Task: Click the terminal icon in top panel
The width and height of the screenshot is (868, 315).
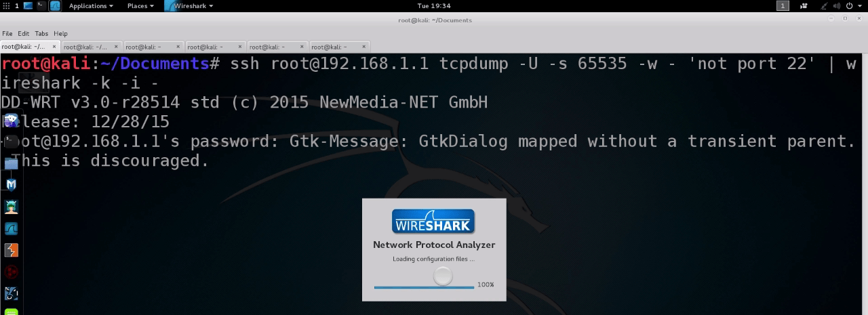Action: pos(41,5)
